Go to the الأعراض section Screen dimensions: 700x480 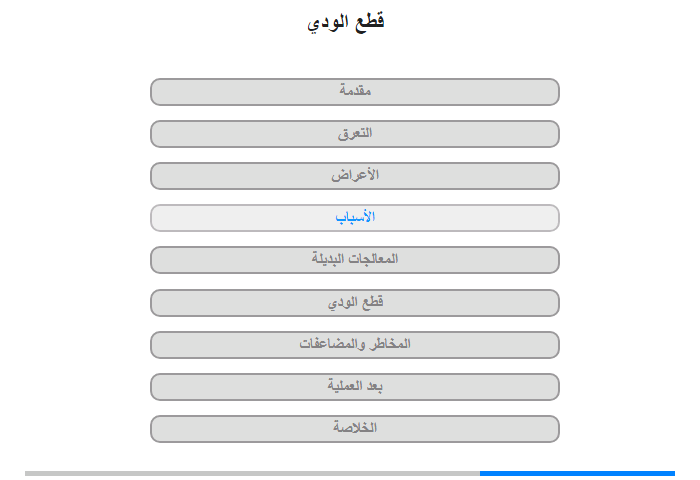354,176
